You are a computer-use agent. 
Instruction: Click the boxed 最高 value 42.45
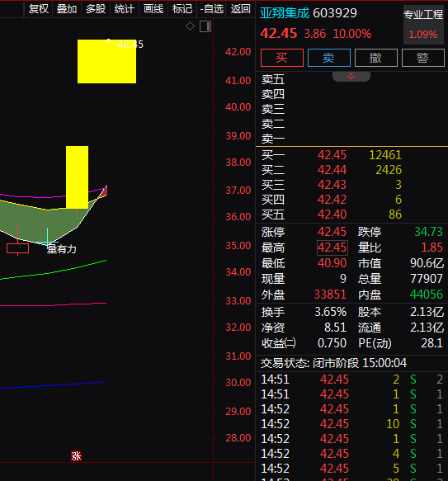pyautogui.click(x=332, y=248)
